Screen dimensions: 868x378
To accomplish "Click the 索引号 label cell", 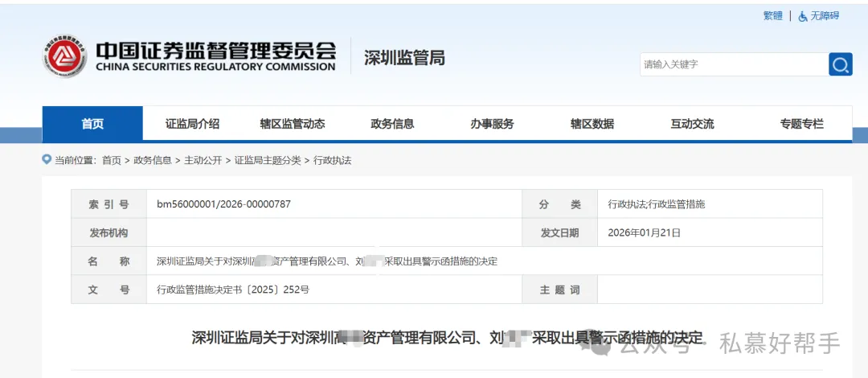I will click(x=108, y=204).
